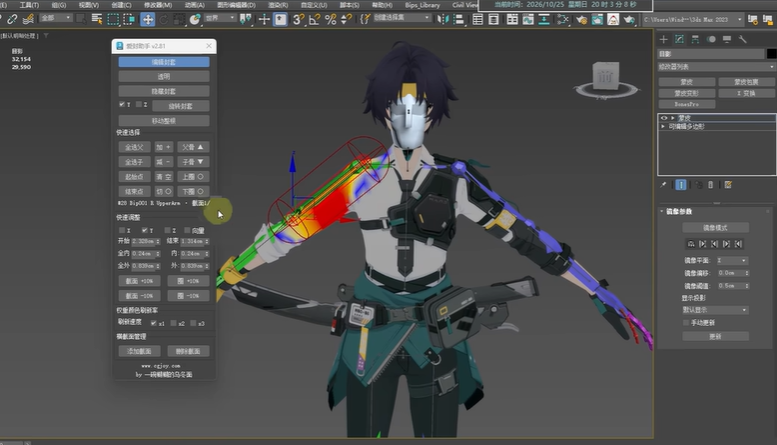
Task: Check the 手动更新 checkbox
Action: point(686,323)
